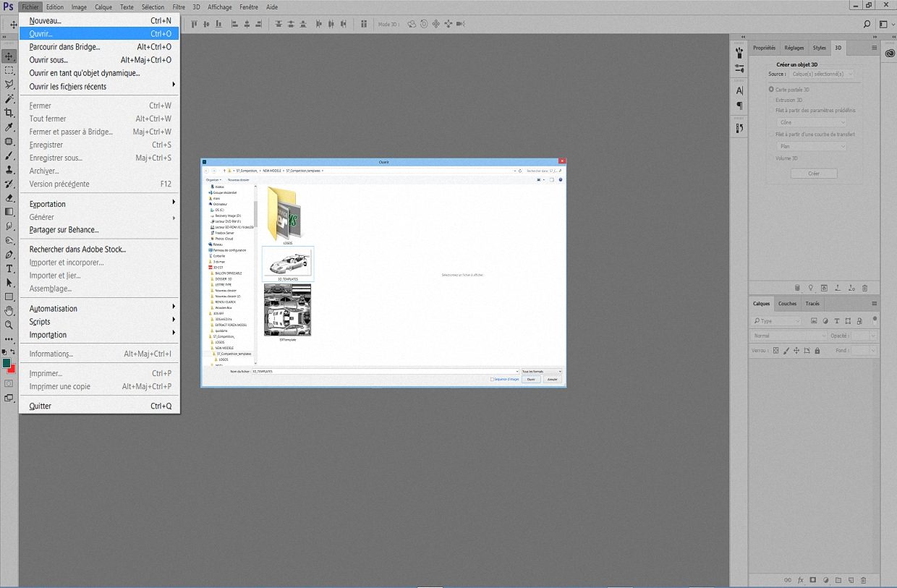This screenshot has width=897, height=588.
Task: Open the Normal blend mode dropdown
Action: 789,336
